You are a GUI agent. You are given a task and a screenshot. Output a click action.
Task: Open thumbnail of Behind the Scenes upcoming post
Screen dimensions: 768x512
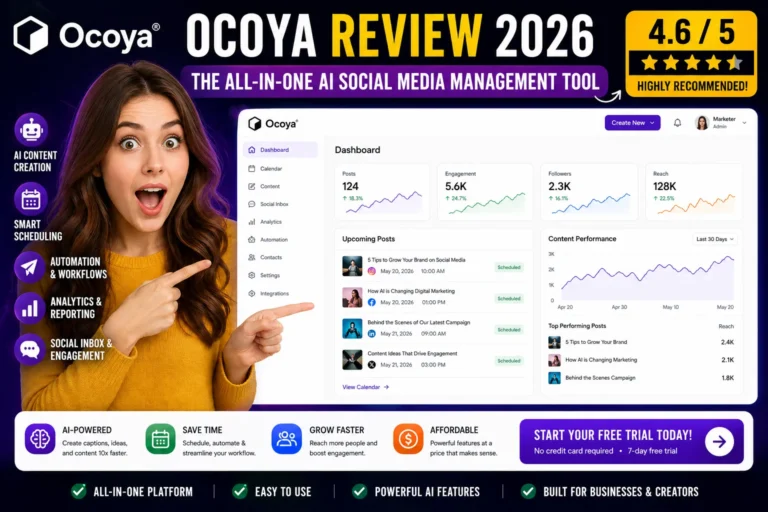pos(352,329)
